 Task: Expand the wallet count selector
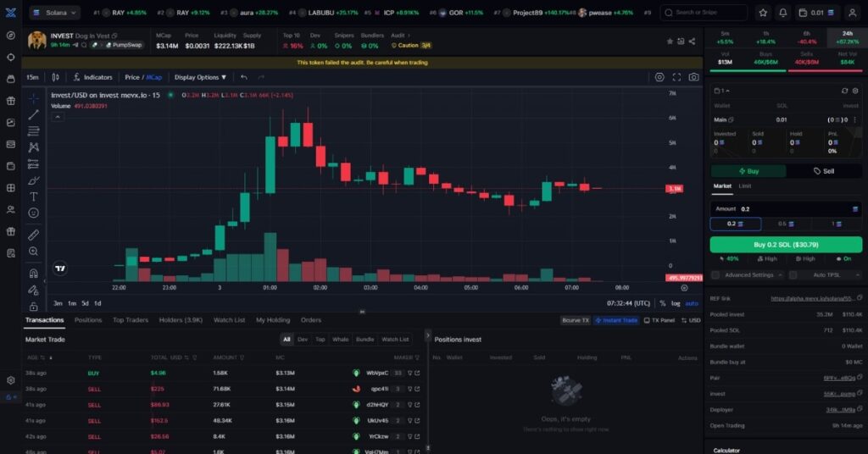(722, 91)
